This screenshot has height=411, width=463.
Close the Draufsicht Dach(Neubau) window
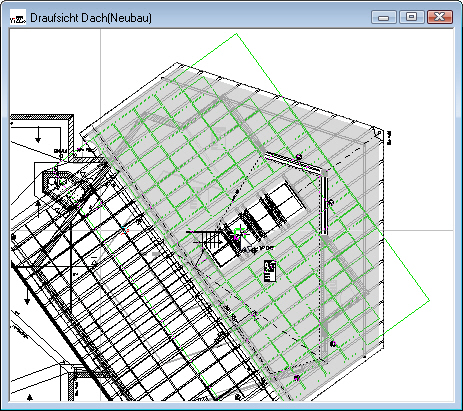(x=440, y=17)
